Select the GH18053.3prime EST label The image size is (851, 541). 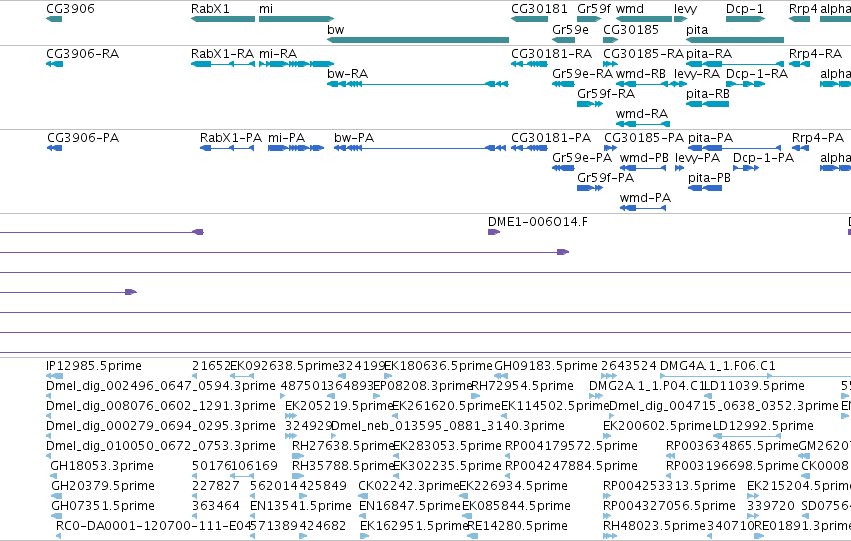click(102, 466)
